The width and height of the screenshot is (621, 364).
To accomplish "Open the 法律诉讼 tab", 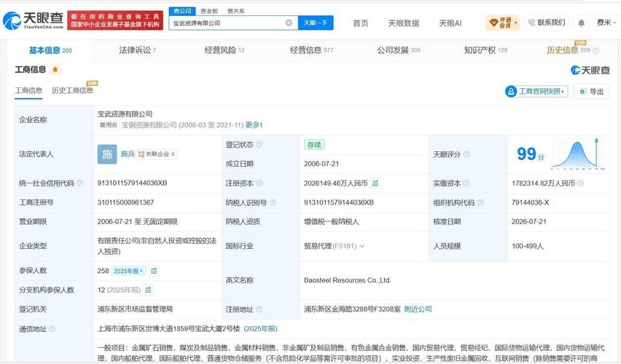I will (138, 50).
